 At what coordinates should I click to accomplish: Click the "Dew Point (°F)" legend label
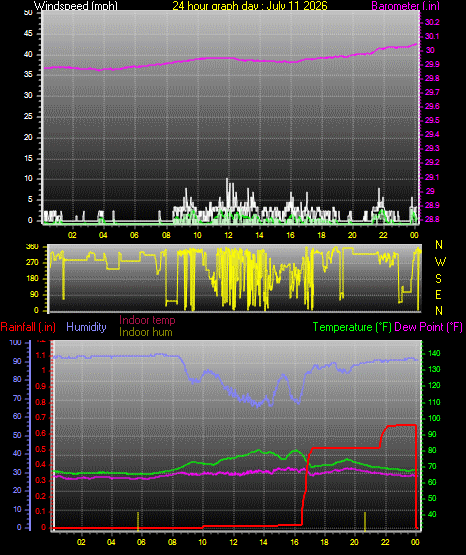pos(428,327)
